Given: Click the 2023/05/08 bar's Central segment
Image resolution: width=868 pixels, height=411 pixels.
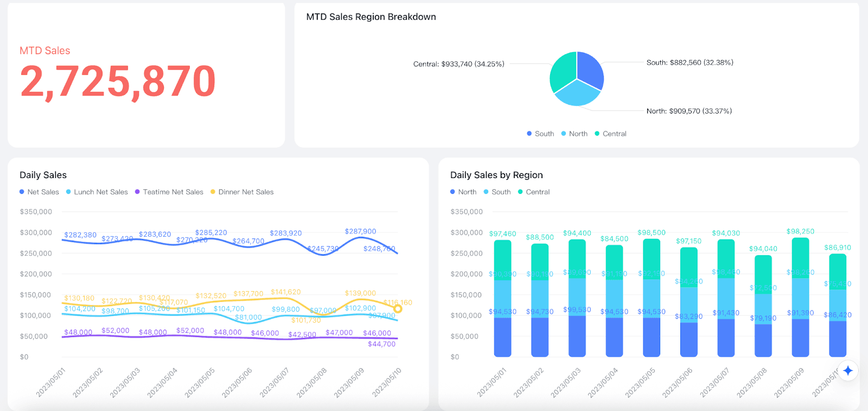Looking at the screenshot, I should (763, 275).
